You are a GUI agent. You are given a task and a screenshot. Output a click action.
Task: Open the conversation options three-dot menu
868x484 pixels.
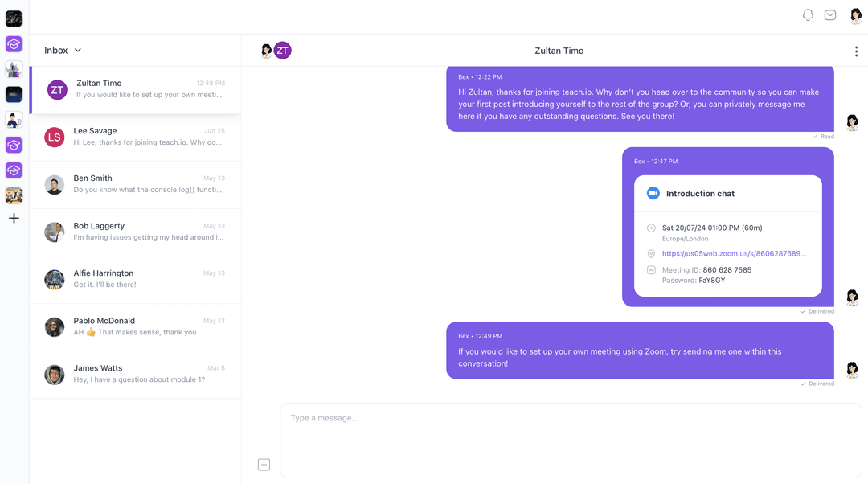[856, 50]
